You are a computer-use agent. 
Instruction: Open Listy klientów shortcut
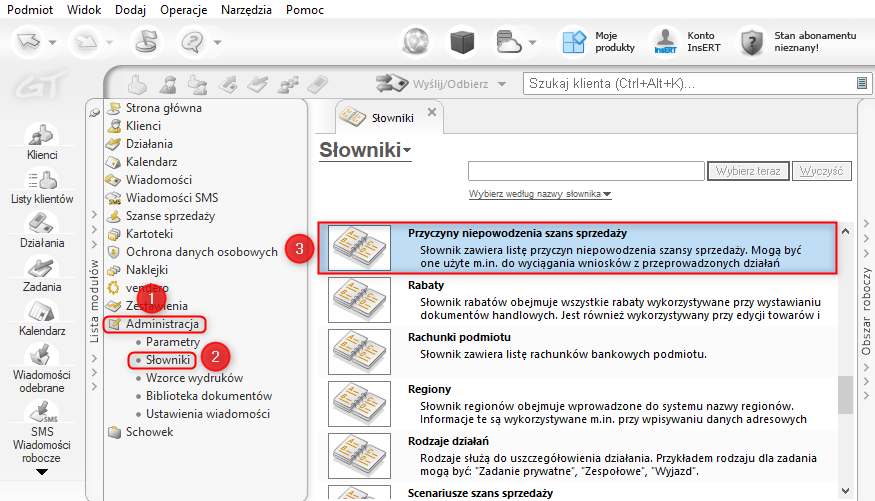tap(42, 187)
